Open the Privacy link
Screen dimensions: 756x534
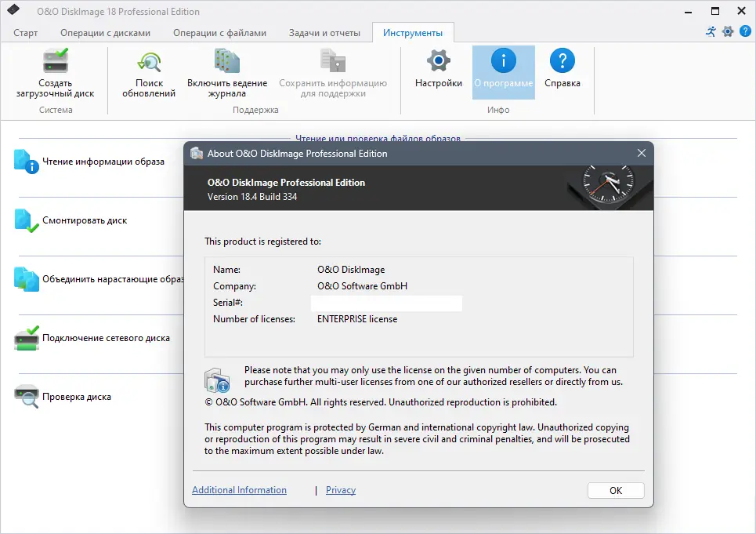340,490
